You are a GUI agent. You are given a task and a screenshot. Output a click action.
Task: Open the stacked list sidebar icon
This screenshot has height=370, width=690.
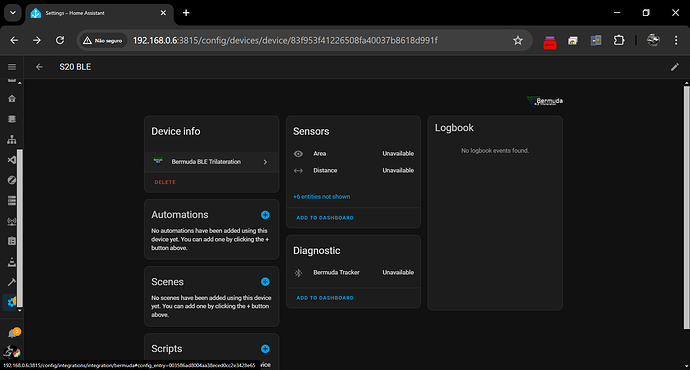pos(12,201)
